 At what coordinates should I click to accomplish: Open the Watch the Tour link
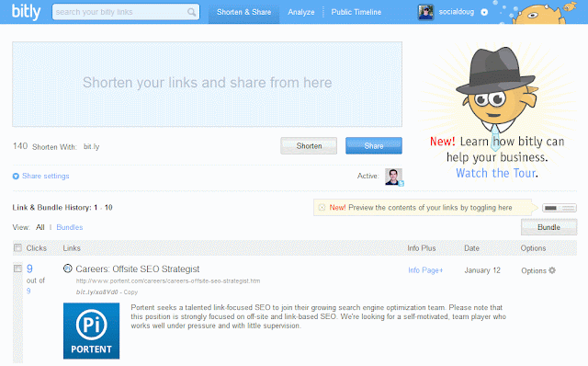[x=495, y=173]
